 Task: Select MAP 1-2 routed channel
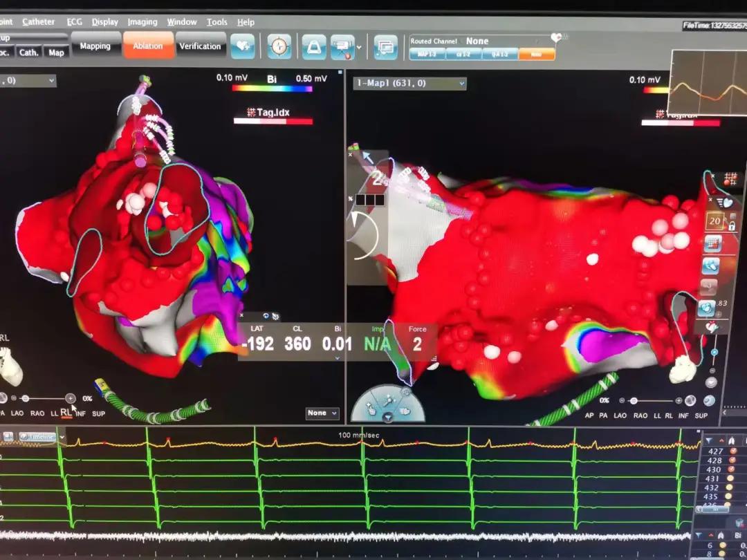427,55
